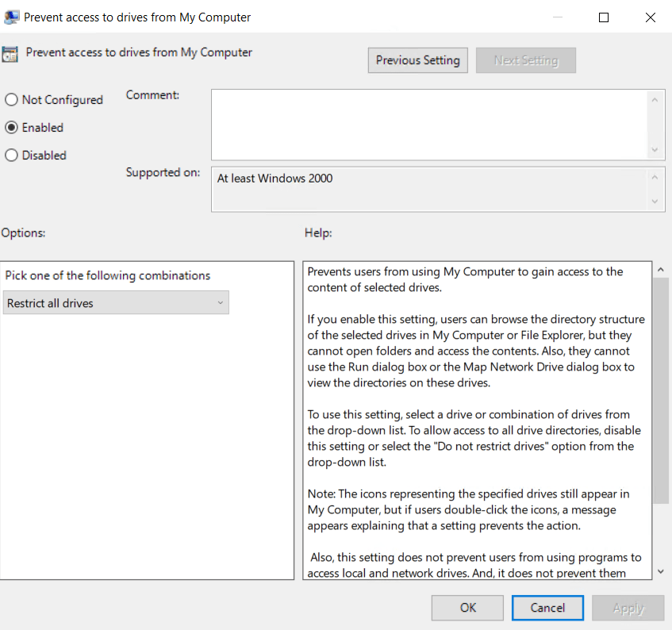Go to the Previous Setting
Image resolution: width=672 pixels, height=630 pixels.
tap(417, 60)
